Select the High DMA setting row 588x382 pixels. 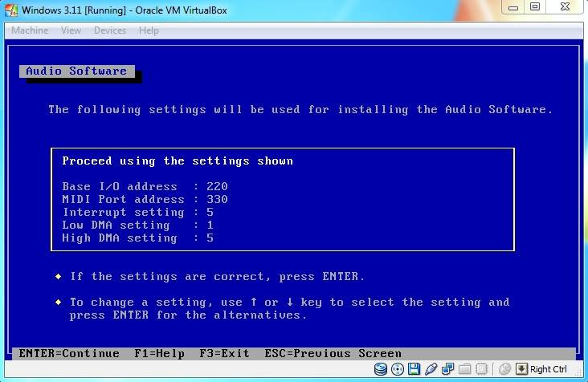[137, 238]
